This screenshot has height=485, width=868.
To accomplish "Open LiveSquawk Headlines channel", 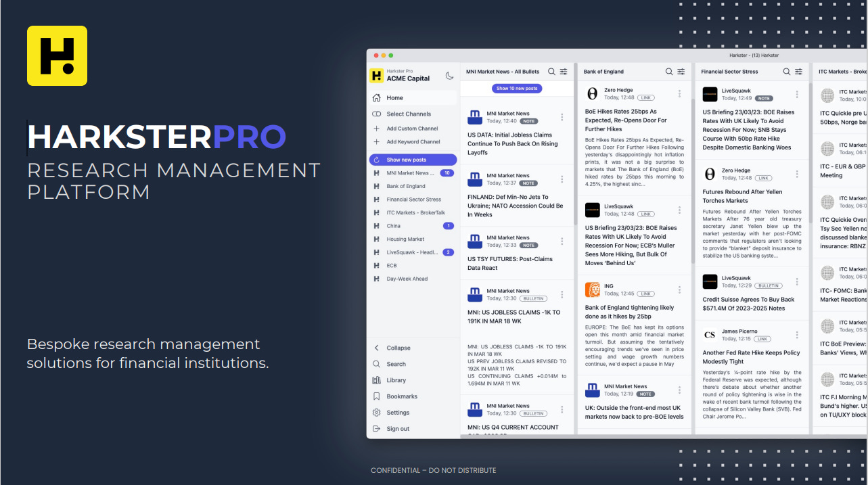I will coord(413,252).
